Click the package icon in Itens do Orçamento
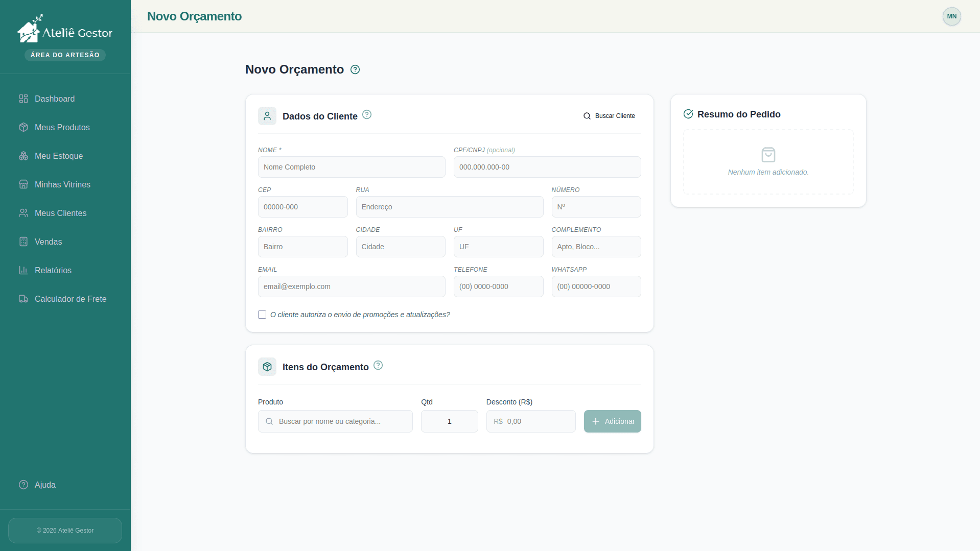The height and width of the screenshot is (551, 980). [267, 367]
